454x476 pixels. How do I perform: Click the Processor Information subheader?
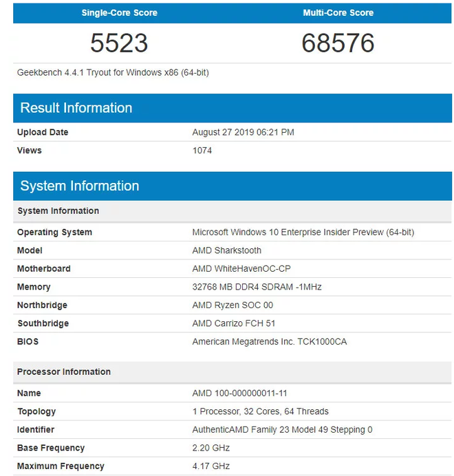click(x=233, y=371)
